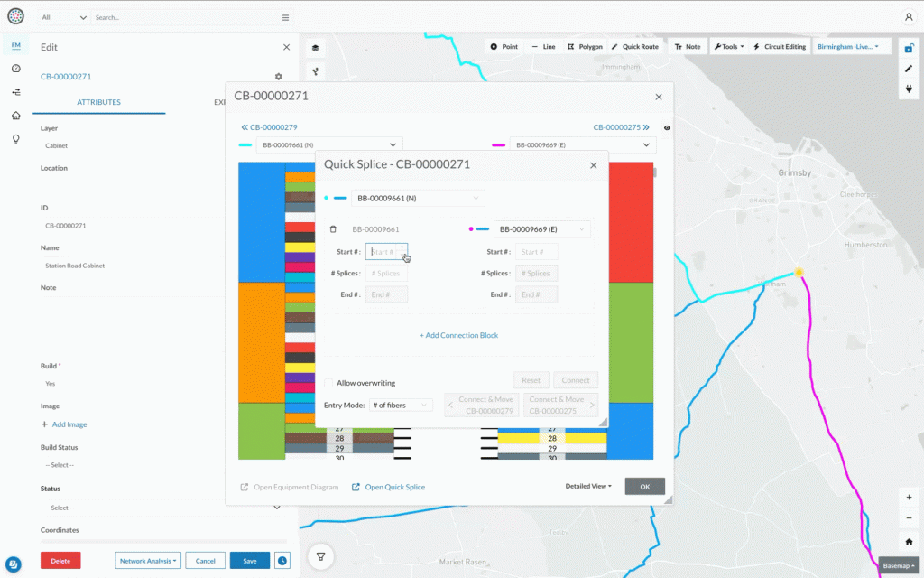Click the Start # field under BB-00009661
This screenshot has height=578, width=924.
pyautogui.click(x=386, y=252)
